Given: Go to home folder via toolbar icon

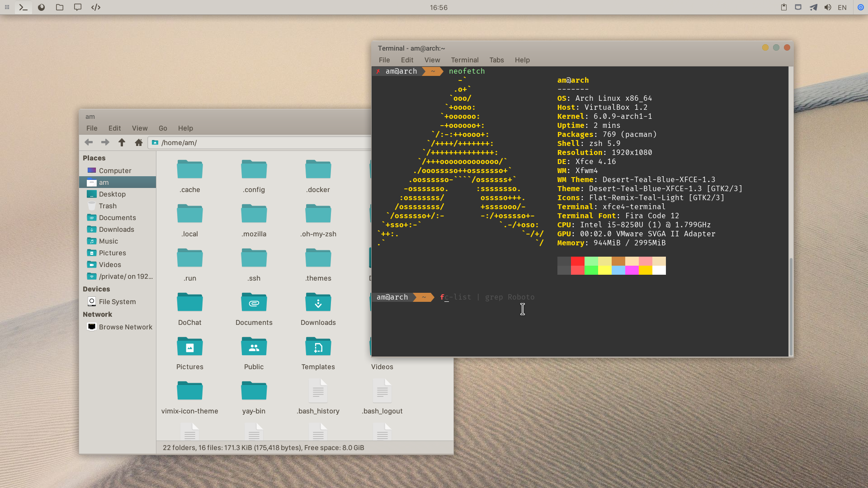Looking at the screenshot, I should click(x=139, y=142).
